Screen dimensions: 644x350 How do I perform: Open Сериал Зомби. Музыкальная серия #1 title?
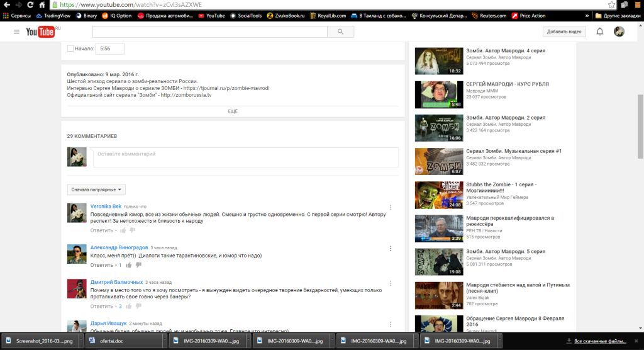point(514,151)
